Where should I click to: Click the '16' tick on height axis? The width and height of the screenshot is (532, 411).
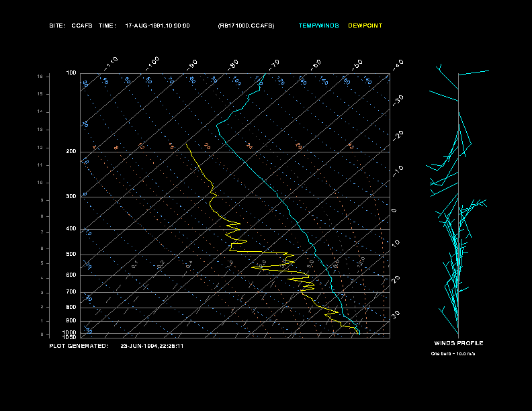pos(40,77)
